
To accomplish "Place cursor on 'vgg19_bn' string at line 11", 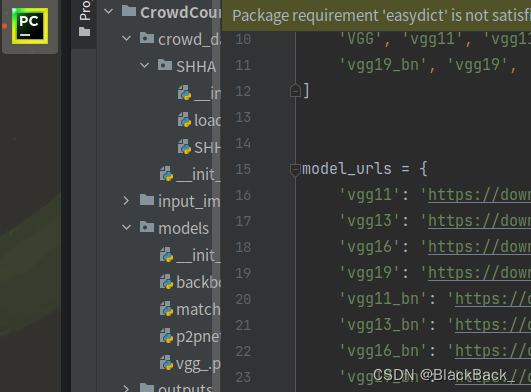I will tap(383, 65).
